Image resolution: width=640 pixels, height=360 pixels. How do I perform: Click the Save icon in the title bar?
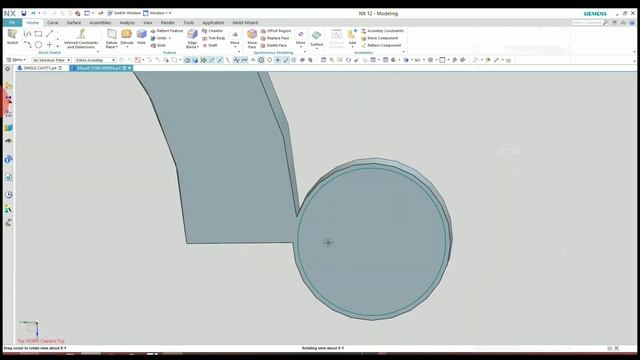[x=24, y=13]
